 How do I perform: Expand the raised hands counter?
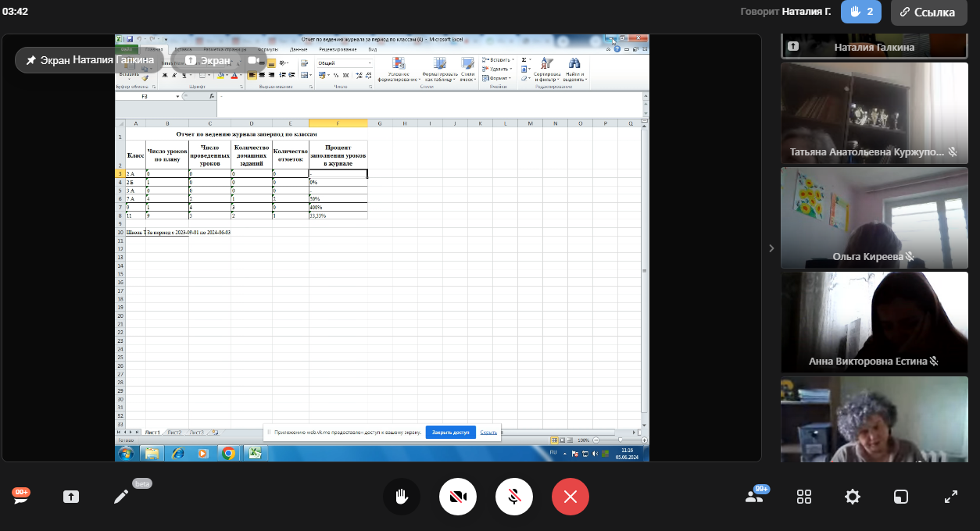pyautogui.click(x=861, y=12)
